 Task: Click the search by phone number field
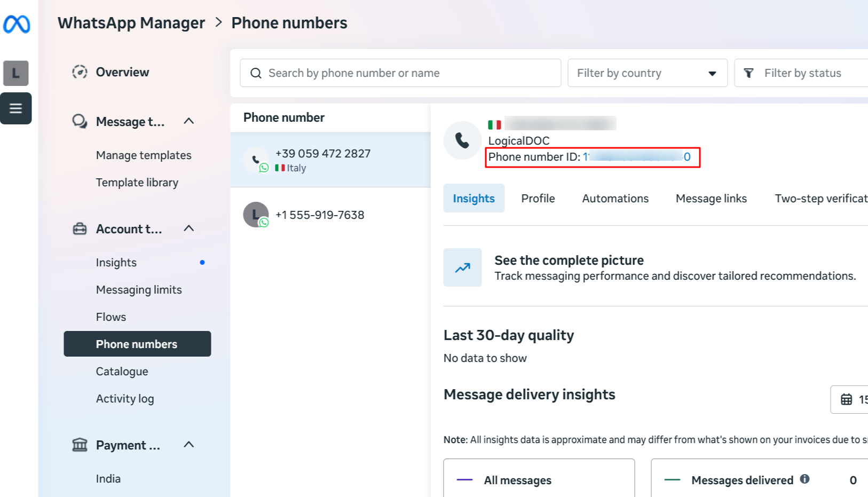[400, 73]
